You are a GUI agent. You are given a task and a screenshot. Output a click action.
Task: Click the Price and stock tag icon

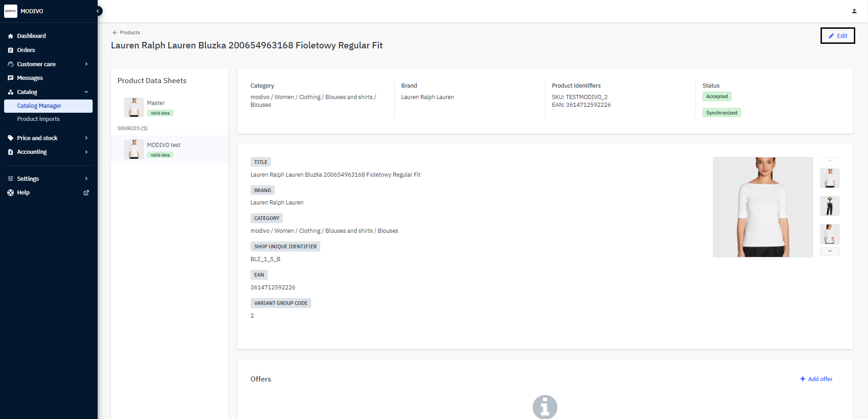10,138
